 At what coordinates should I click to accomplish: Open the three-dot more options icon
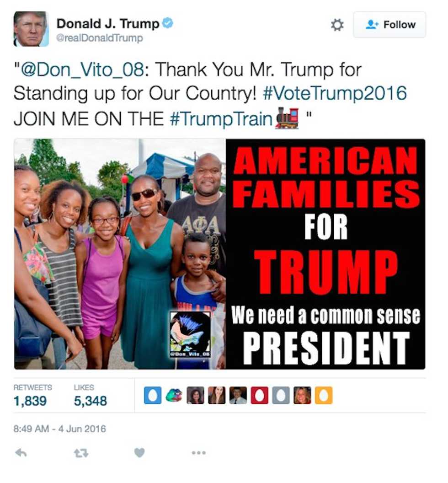(x=198, y=453)
